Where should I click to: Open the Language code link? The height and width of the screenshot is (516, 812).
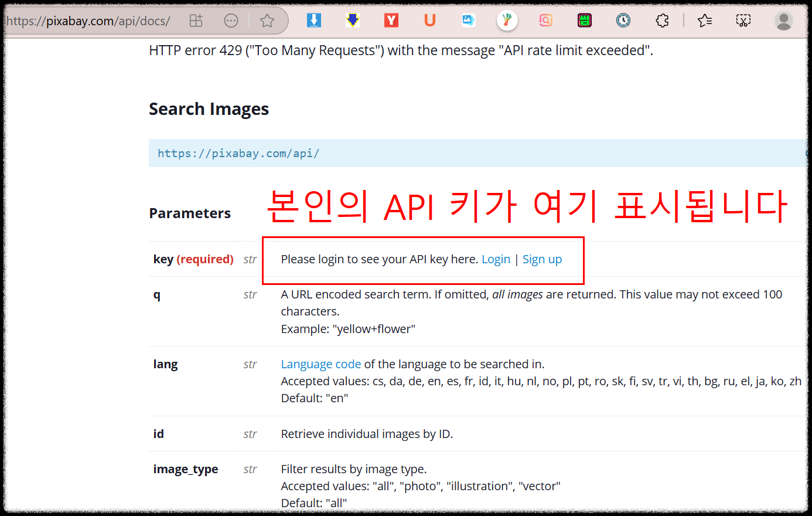pyautogui.click(x=321, y=364)
